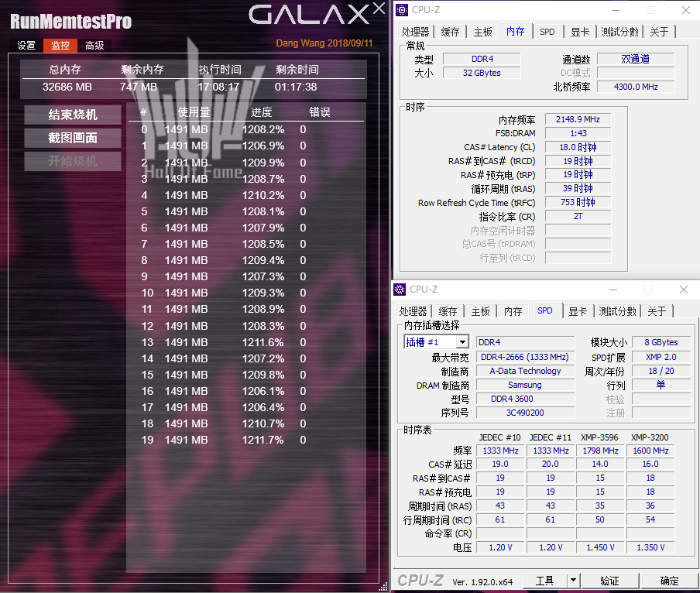
Task: Click the 2148.9 MHz 内存频率 value
Action: coord(578,119)
